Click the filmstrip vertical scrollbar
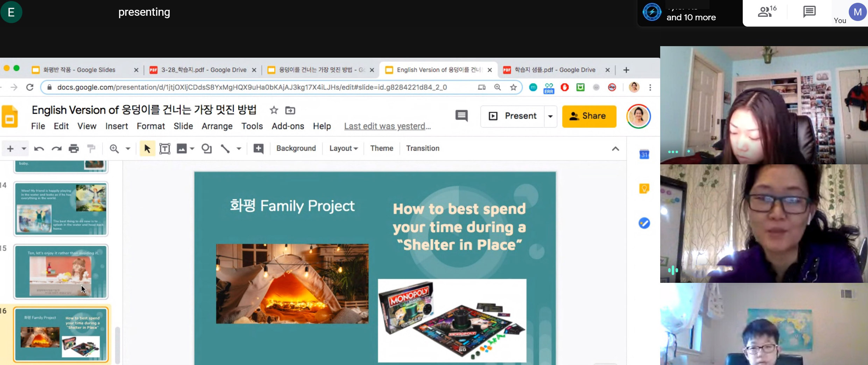Viewport: 868px width, 365px height. coord(118,344)
